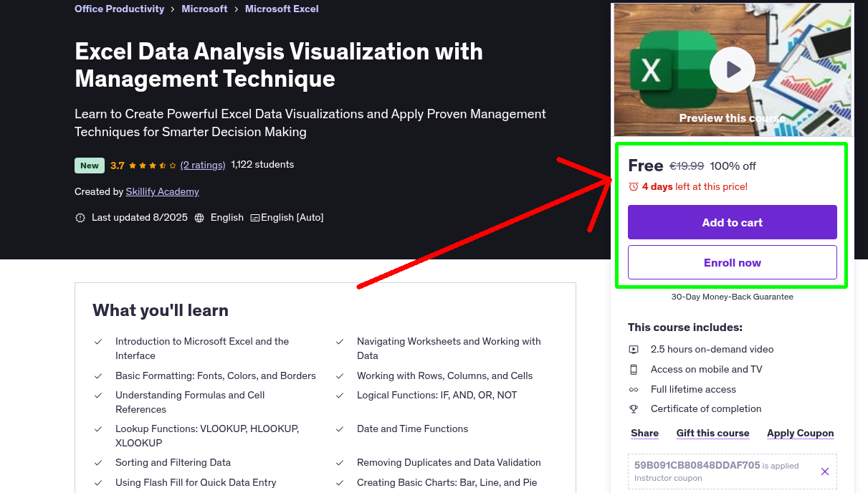
Task: Click the 'Free' price text
Action: click(646, 166)
